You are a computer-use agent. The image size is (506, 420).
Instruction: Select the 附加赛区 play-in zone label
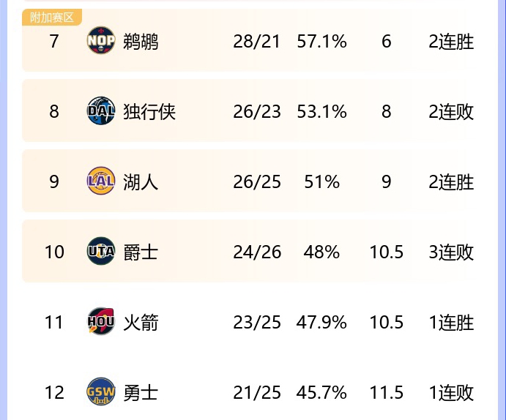[52, 18]
